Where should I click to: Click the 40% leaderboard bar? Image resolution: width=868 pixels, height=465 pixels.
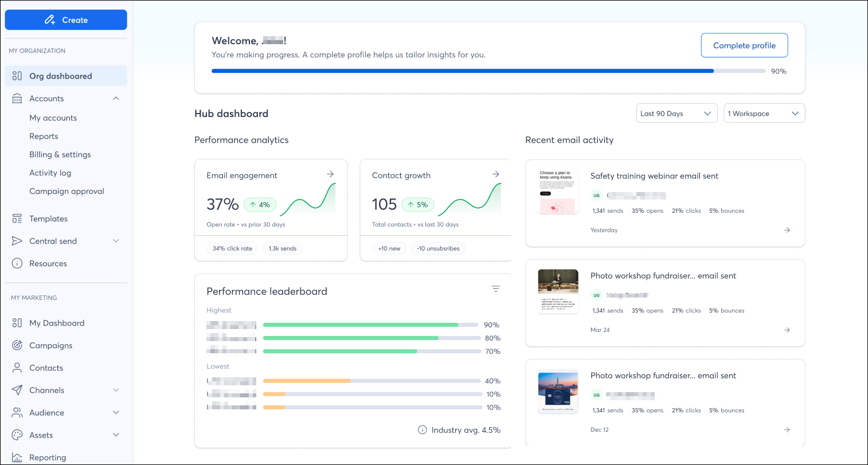[372, 381]
